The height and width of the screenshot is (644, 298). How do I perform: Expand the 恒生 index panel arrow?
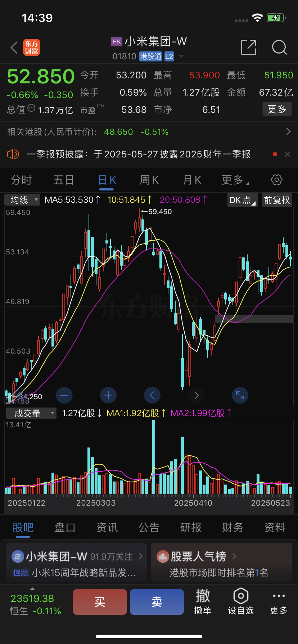[32, 589]
